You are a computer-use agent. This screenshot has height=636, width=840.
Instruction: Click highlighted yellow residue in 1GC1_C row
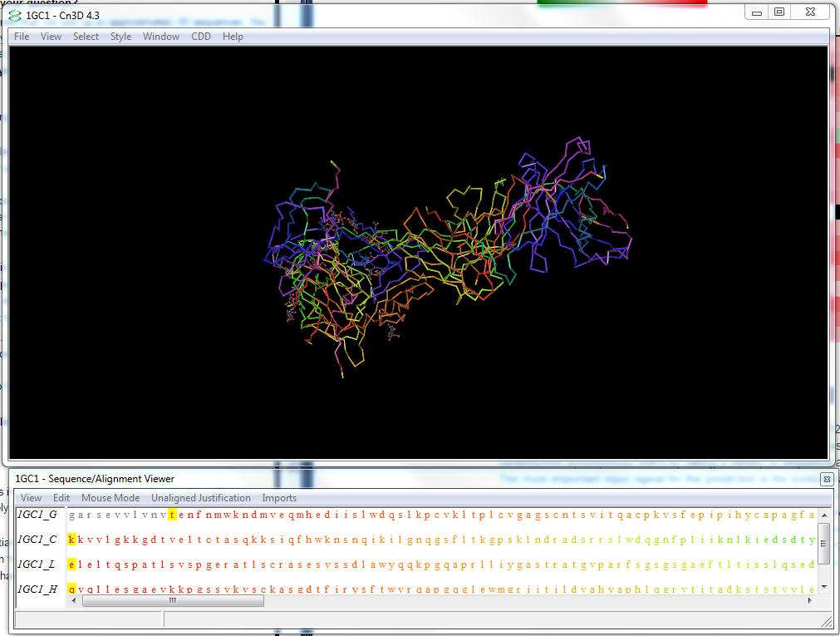point(72,540)
